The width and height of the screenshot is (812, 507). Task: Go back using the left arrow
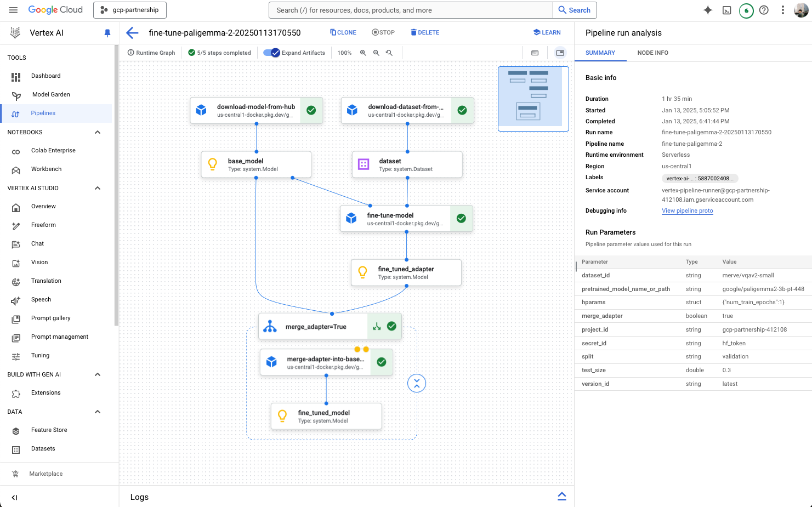[x=132, y=33]
